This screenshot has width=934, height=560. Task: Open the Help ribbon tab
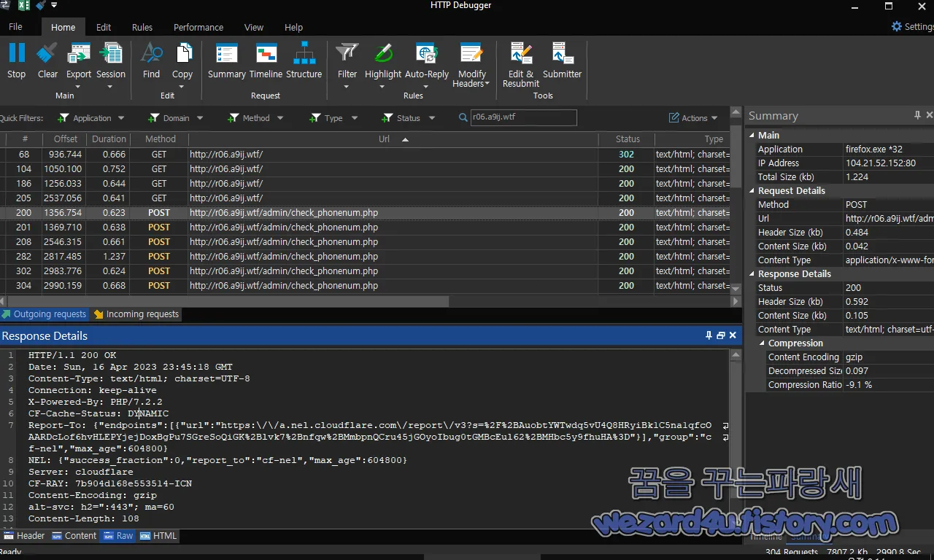[294, 28]
